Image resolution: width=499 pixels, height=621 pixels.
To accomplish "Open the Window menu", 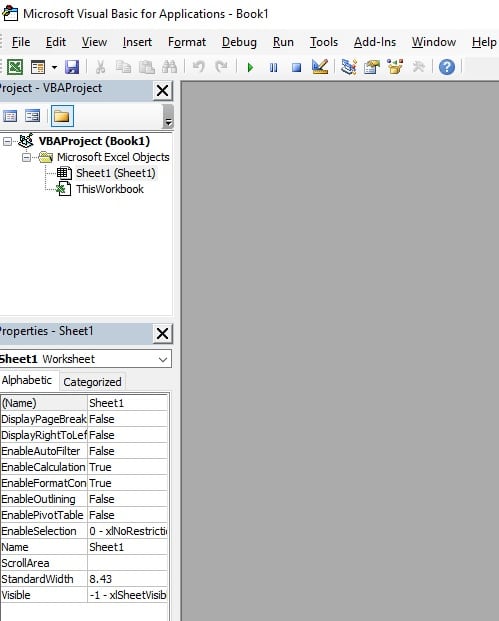I will tap(434, 42).
